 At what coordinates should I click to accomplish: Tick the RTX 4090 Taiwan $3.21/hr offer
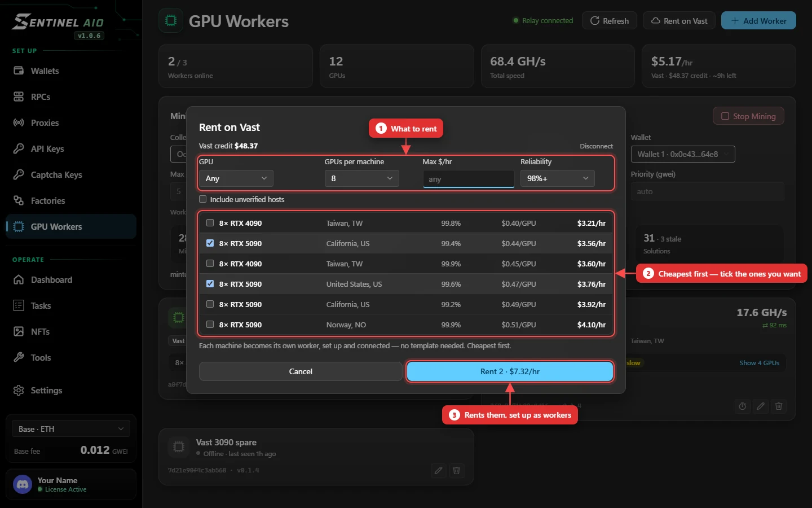point(210,223)
